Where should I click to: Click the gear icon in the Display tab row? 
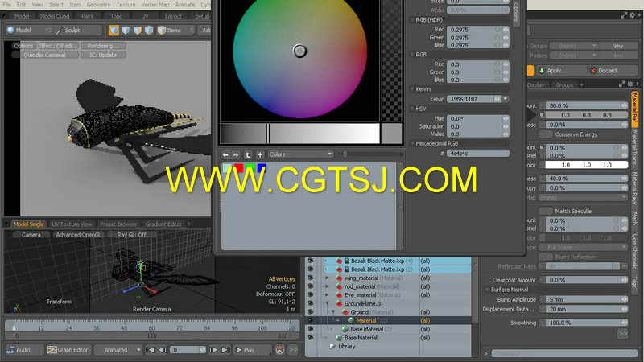[x=630, y=84]
